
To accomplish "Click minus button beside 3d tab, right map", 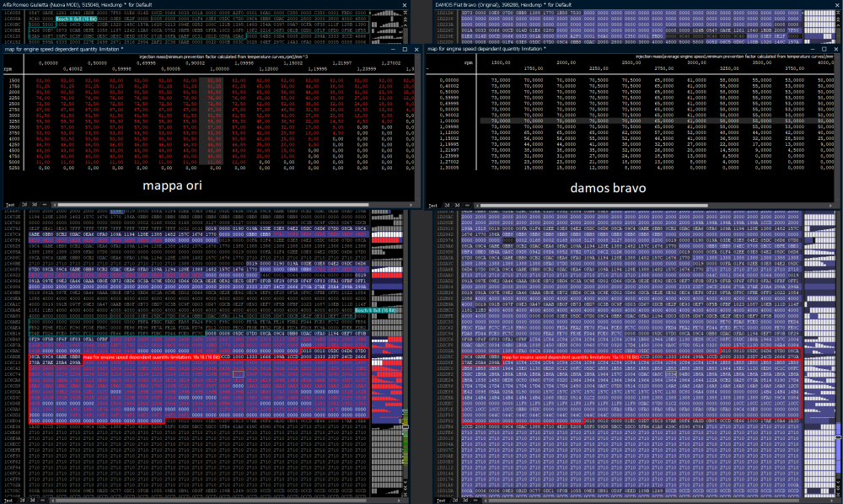I will pos(467,206).
